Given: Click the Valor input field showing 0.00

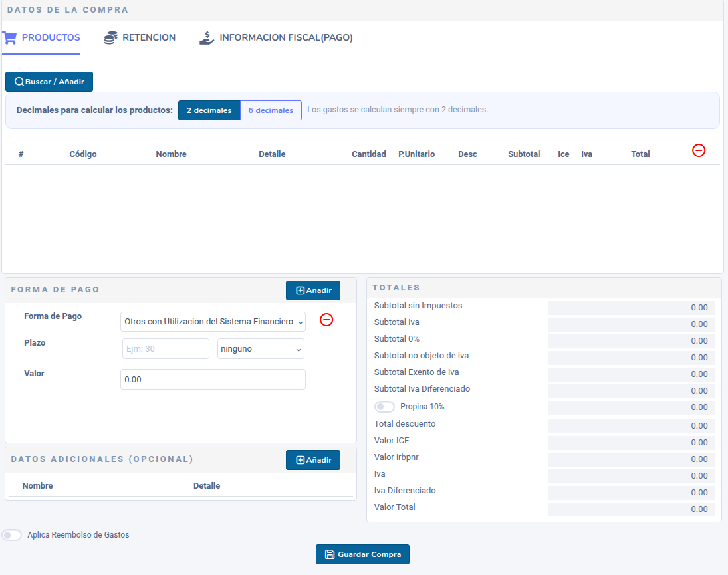Looking at the screenshot, I should (x=213, y=379).
